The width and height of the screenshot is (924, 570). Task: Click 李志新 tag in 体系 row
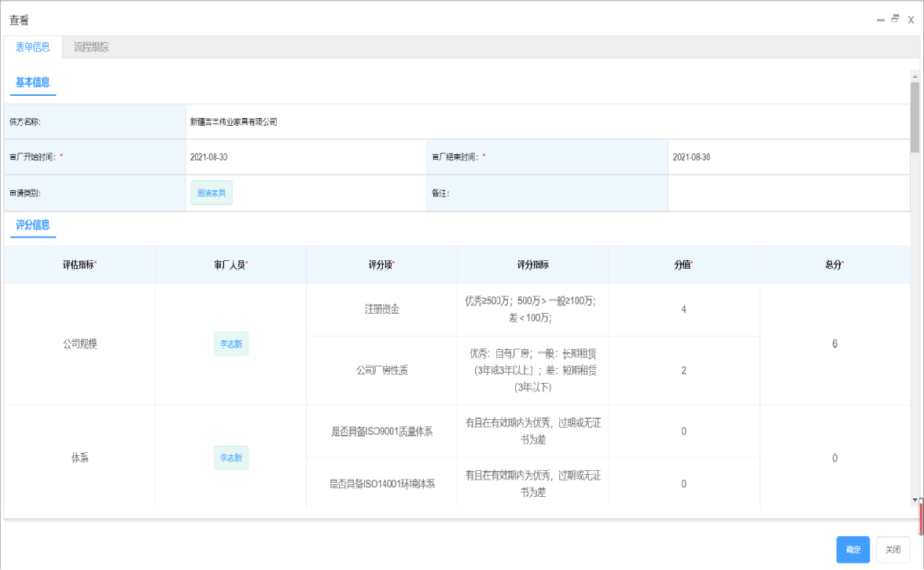[230, 458]
